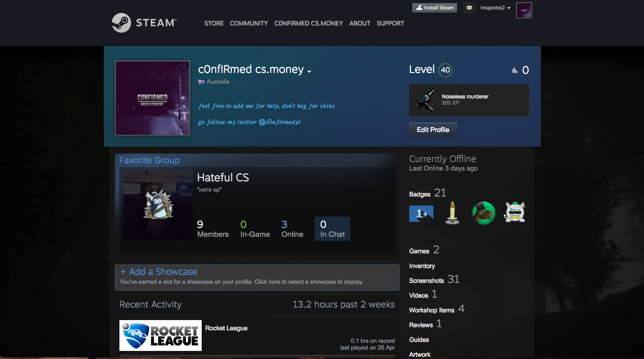This screenshot has width=644, height=359.
Task: Click the twitter @c0nfirmedyt summary line
Action: click(250, 122)
